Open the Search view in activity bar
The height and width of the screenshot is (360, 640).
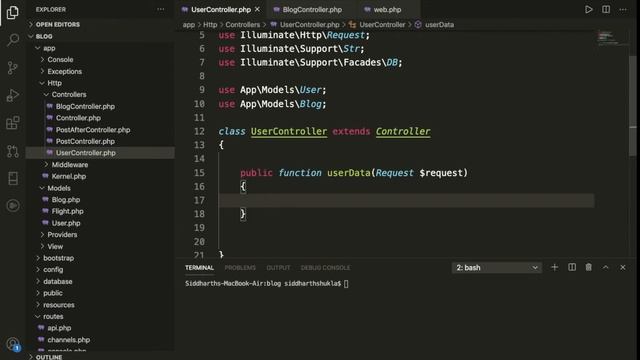tap(13, 40)
